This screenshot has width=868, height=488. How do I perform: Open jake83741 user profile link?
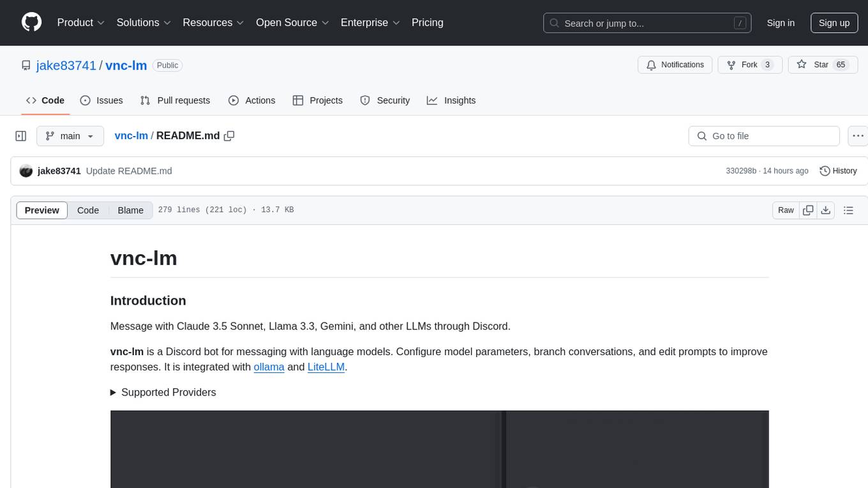(66, 65)
